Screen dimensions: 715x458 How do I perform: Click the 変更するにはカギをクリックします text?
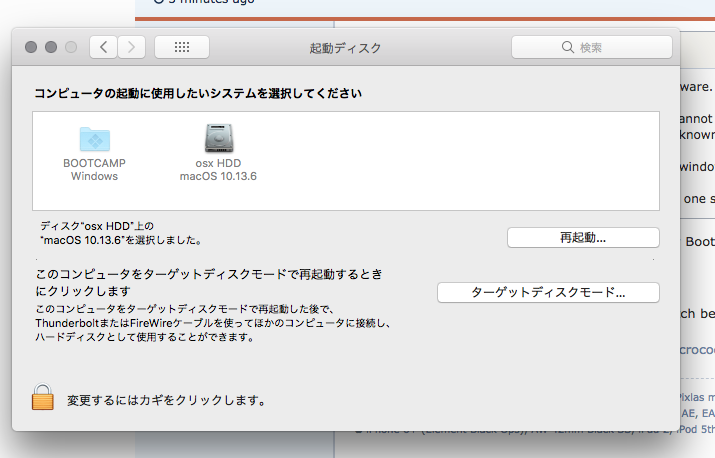point(167,401)
